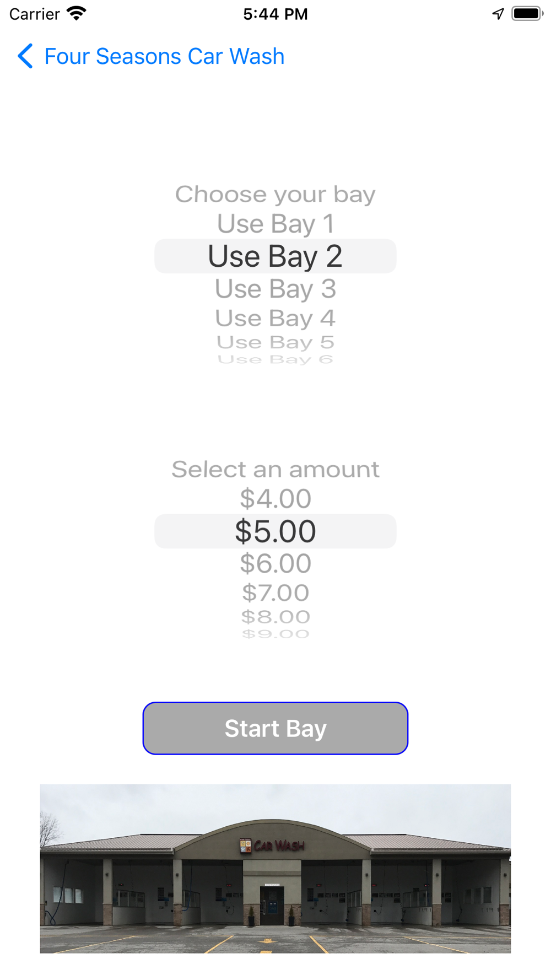Viewport: 551px width, 980px height.
Task: Tap the car wash building photo
Action: point(275,869)
